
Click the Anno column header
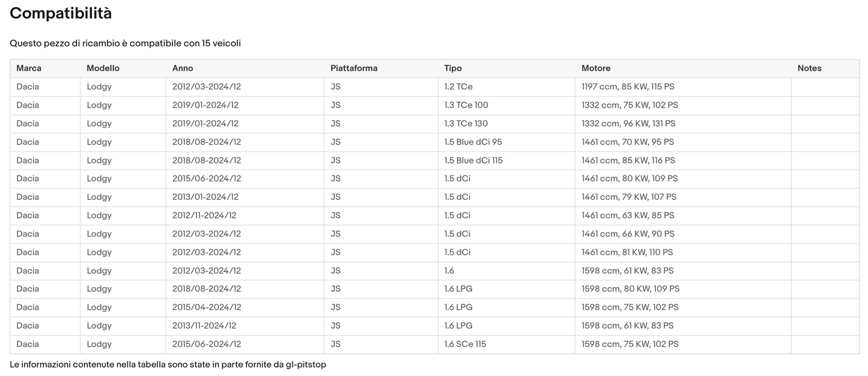(x=183, y=68)
